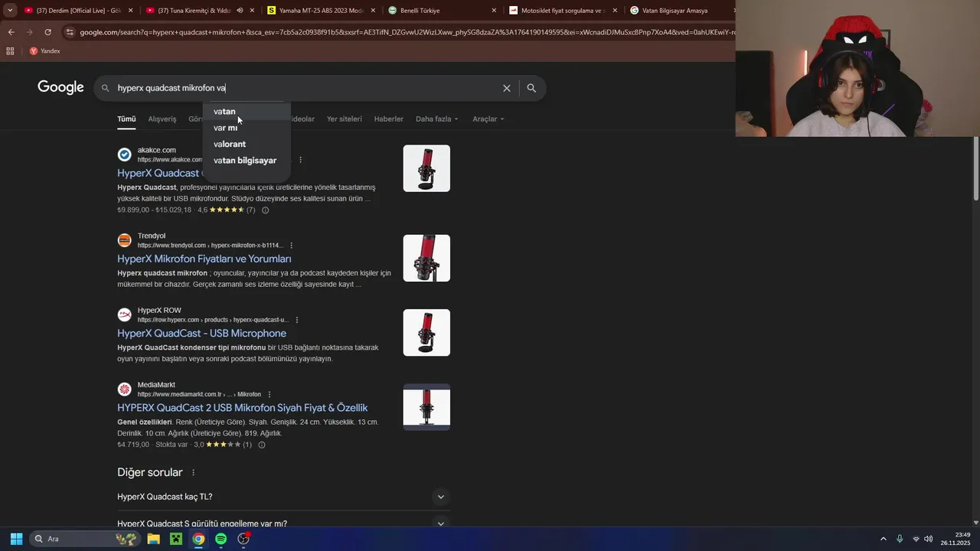Image resolution: width=980 pixels, height=551 pixels.
Task: Open the Yandex bookmark
Action: [44, 51]
